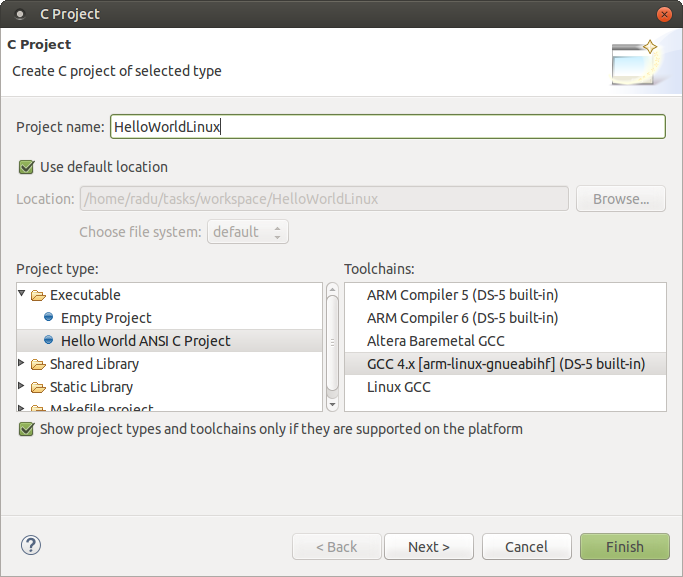Select Linux GCC toolchain
Image resolution: width=683 pixels, height=577 pixels.
[399, 387]
